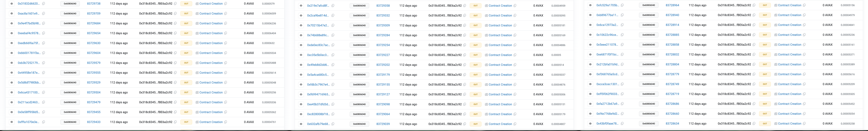Image resolution: width=868 pixels, height=131 pixels.
Task: Copy transaction hash 0x74b688e89c
Action: click(333, 35)
